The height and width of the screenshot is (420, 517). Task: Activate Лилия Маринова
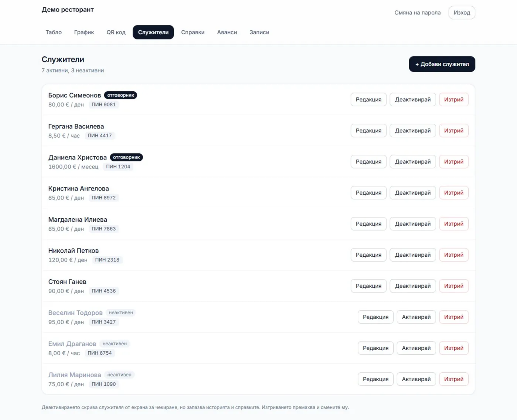tap(416, 379)
